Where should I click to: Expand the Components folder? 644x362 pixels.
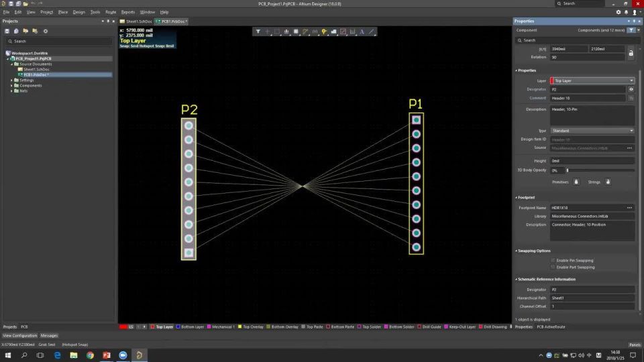11,85
